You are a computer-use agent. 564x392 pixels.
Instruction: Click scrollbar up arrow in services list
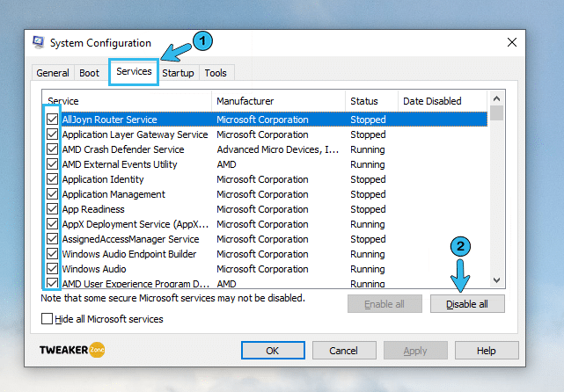click(x=497, y=98)
